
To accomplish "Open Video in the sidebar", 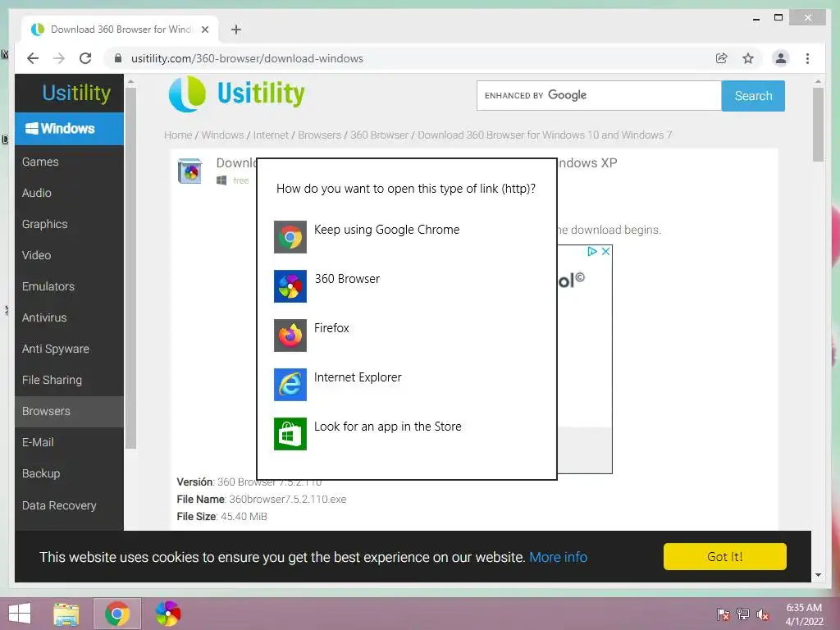I will point(36,255).
